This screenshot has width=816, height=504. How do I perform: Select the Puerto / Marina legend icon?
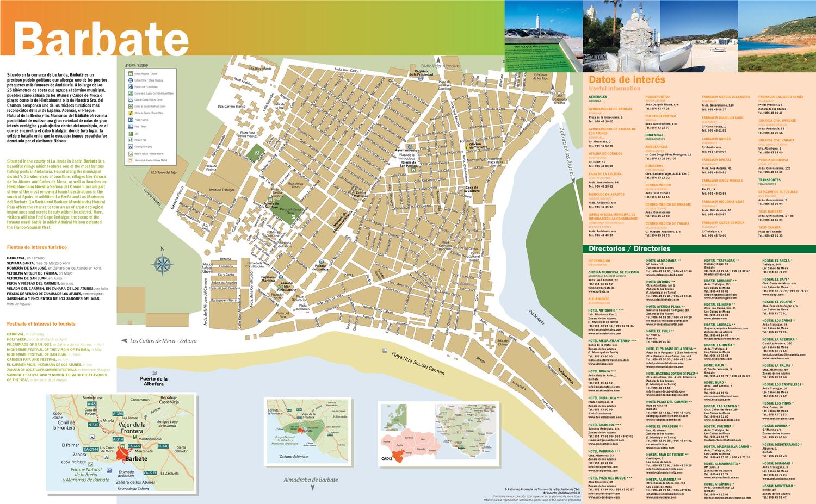(131, 120)
